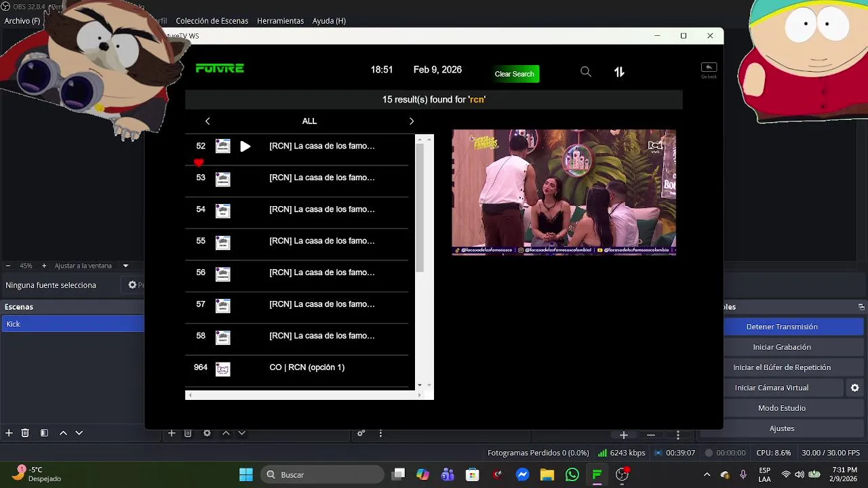Image resolution: width=868 pixels, height=488 pixels.
Task: Click the search magnifier icon in FutureTV
Action: (x=586, y=72)
